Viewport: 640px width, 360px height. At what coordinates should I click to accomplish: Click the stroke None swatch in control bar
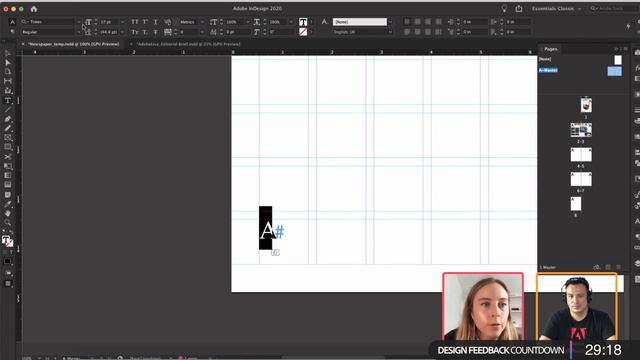(303, 32)
